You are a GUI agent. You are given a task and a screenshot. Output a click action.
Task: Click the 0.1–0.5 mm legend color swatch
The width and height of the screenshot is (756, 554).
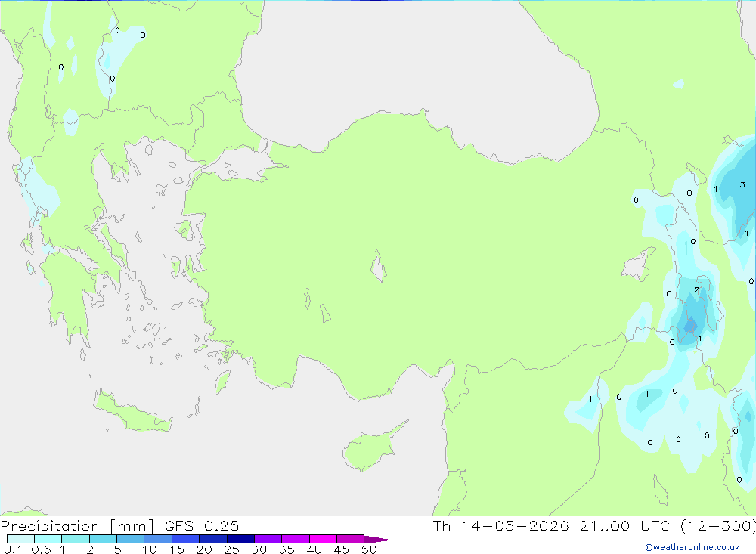[x=20, y=539]
